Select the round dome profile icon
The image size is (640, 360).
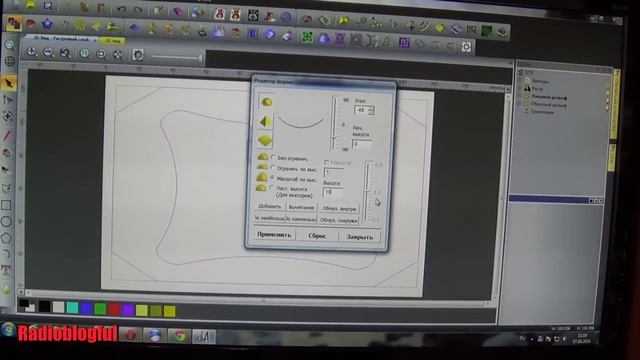(x=266, y=101)
